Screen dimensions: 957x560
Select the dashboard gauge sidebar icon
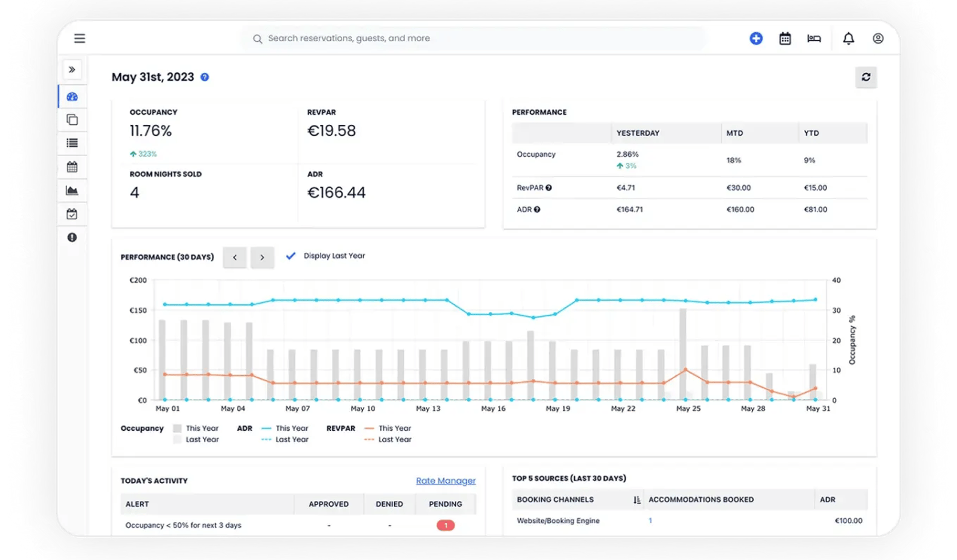[x=72, y=97]
